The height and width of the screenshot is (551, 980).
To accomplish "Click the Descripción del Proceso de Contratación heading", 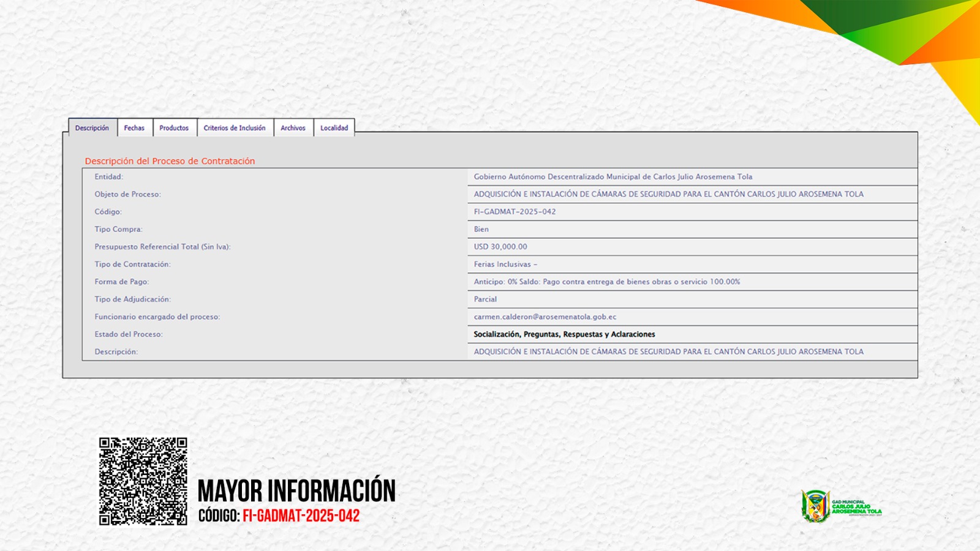I will [x=170, y=161].
